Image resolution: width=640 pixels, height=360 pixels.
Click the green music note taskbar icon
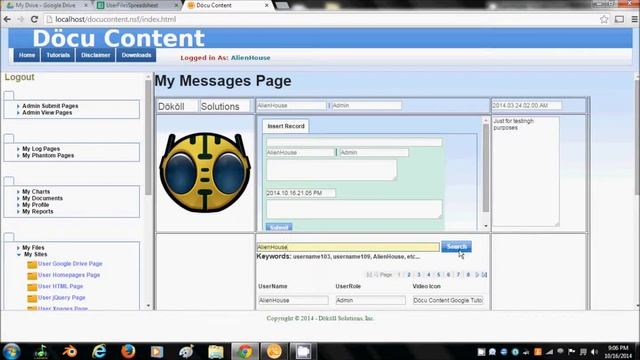41,351
